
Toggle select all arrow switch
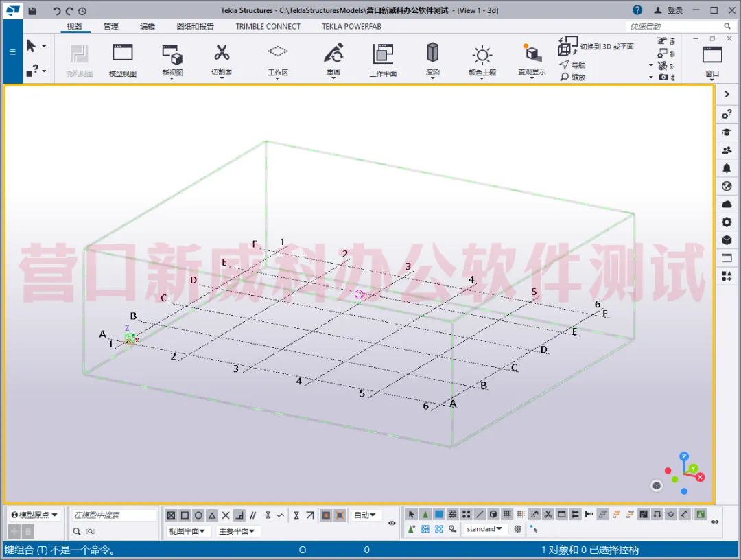pos(411,514)
